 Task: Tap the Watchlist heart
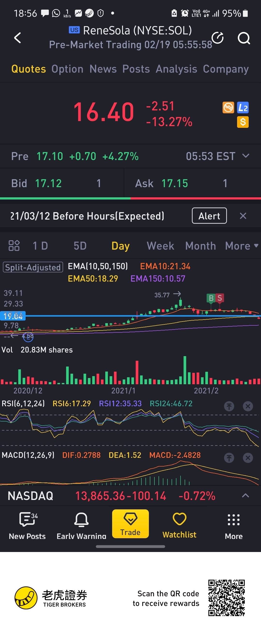(x=179, y=525)
